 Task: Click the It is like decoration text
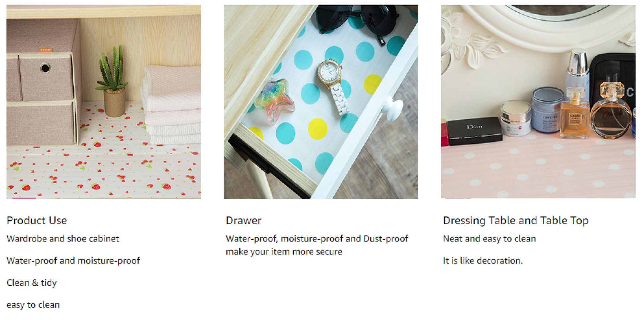point(483,261)
